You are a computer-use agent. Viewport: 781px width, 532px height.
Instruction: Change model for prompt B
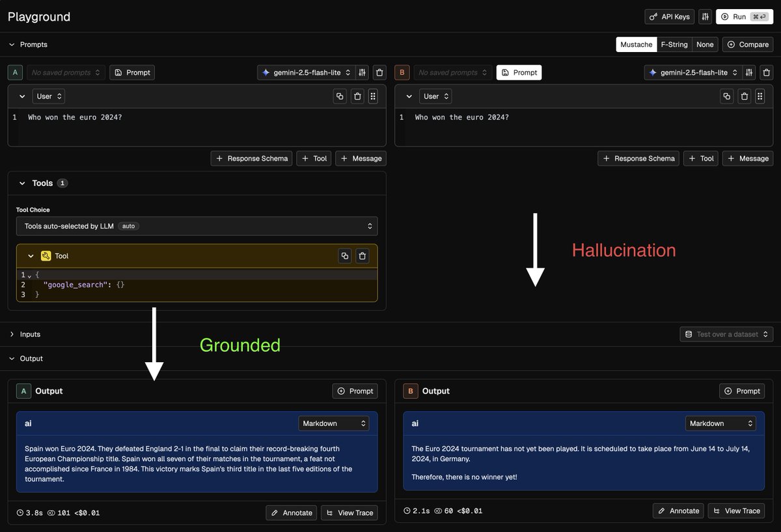coord(692,72)
